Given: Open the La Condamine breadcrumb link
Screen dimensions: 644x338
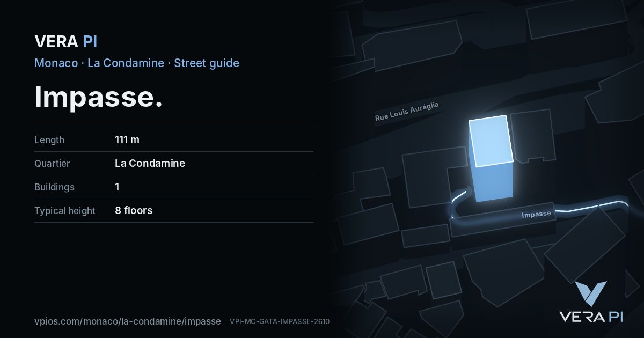Looking at the screenshot, I should [x=126, y=63].
